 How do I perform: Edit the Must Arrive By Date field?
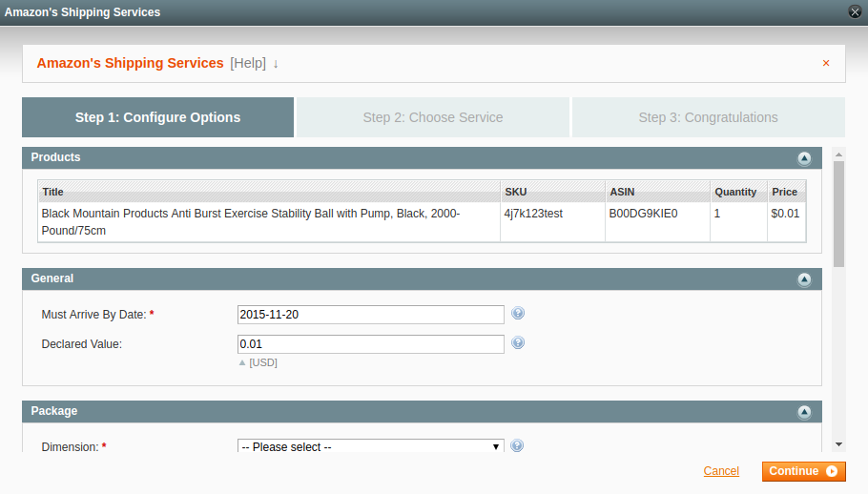(x=371, y=315)
